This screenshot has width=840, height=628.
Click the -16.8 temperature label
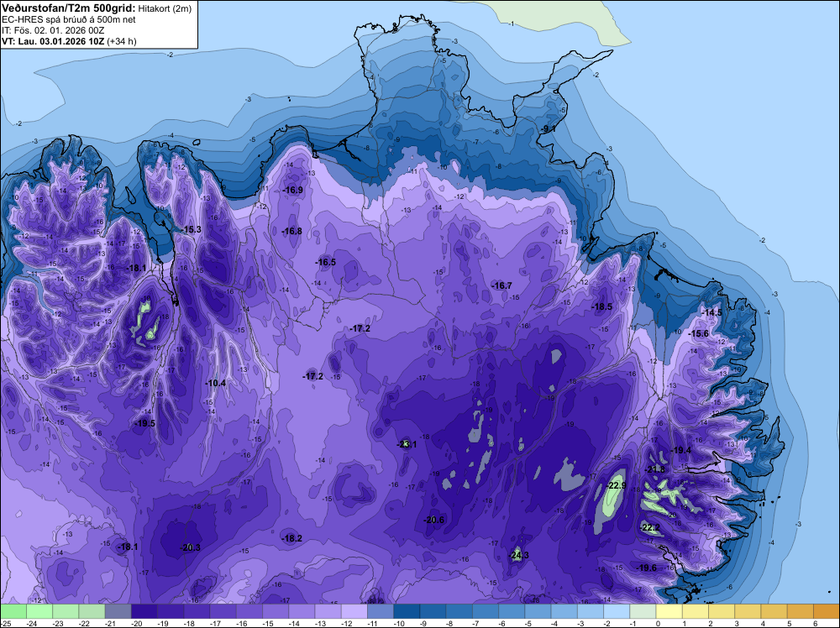tap(292, 231)
